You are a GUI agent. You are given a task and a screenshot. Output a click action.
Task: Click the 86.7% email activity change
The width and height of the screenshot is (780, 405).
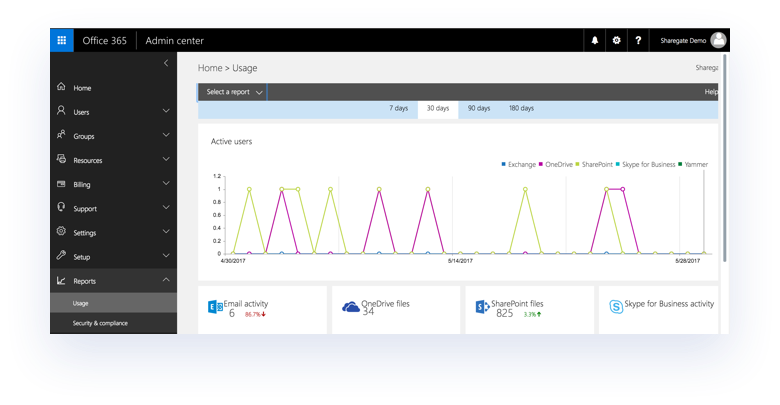coord(255,314)
